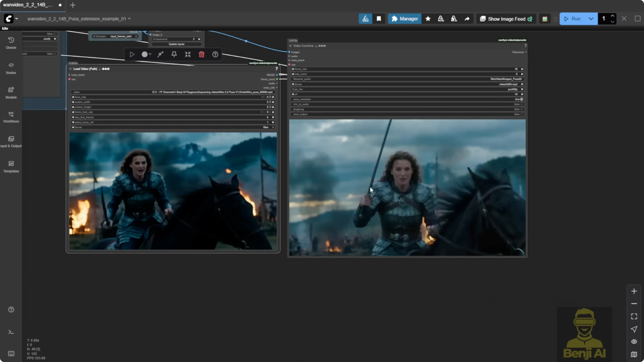
Task: Toggle pingpong option in Video Combine
Action: (x=521, y=109)
